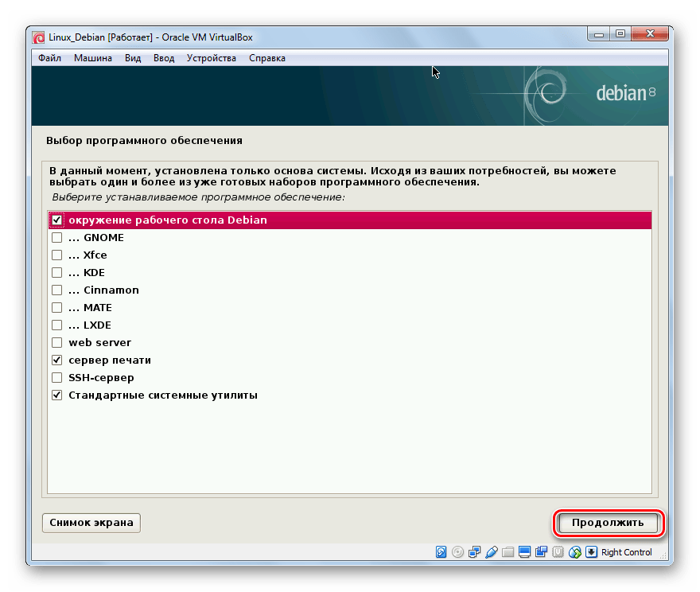The height and width of the screenshot is (592, 700).
Task: Open the Машина menu
Action: tap(93, 58)
